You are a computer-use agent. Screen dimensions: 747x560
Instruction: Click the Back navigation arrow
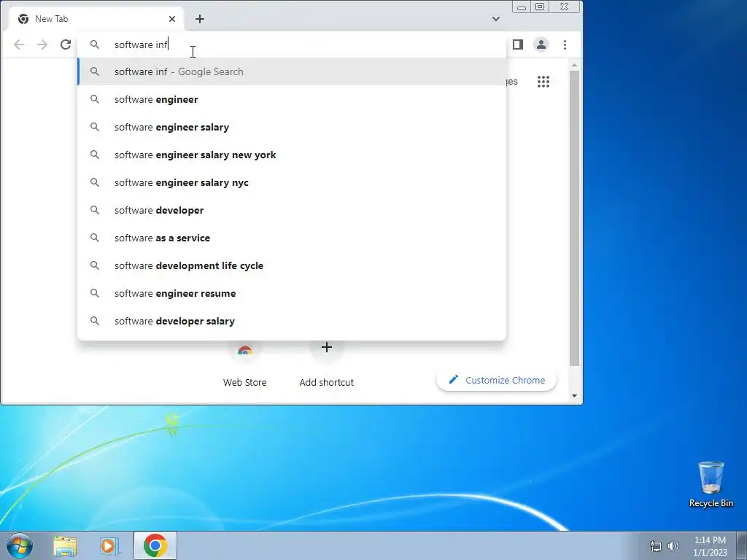pyautogui.click(x=19, y=44)
